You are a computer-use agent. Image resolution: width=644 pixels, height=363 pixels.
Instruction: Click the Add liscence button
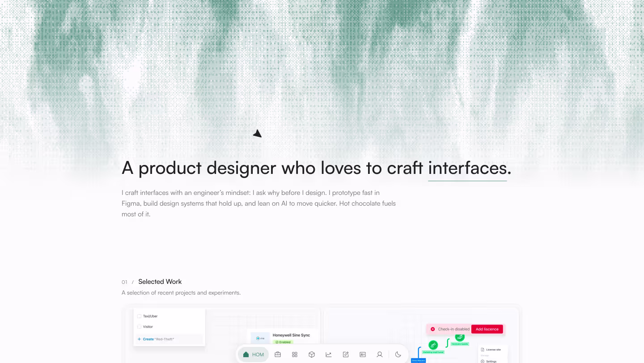click(487, 329)
